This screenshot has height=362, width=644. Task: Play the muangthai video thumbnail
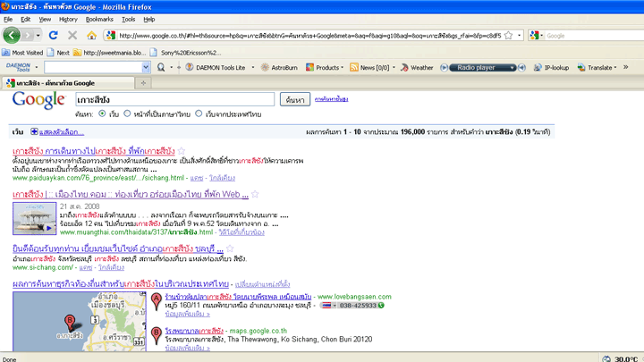pos(35,218)
